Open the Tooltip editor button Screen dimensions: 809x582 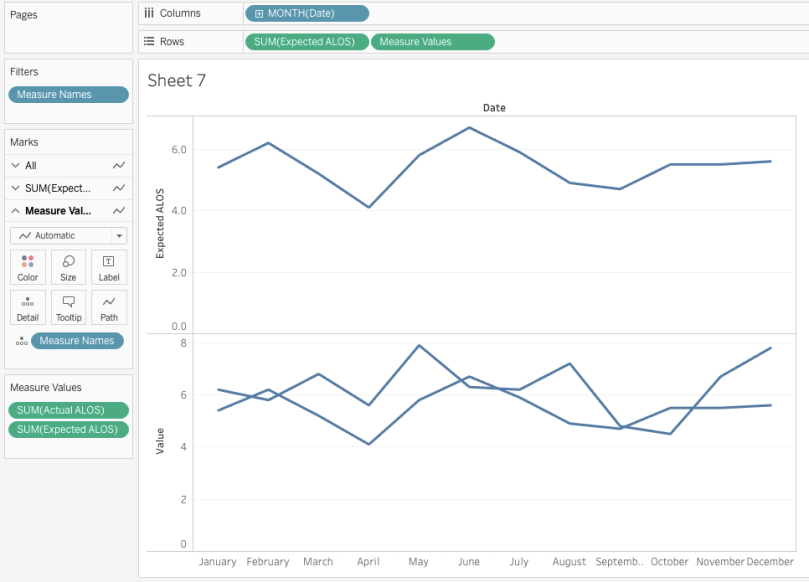coord(68,307)
